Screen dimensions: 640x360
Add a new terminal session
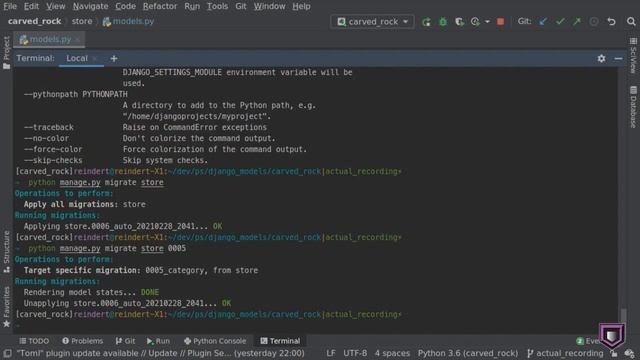pyautogui.click(x=114, y=59)
